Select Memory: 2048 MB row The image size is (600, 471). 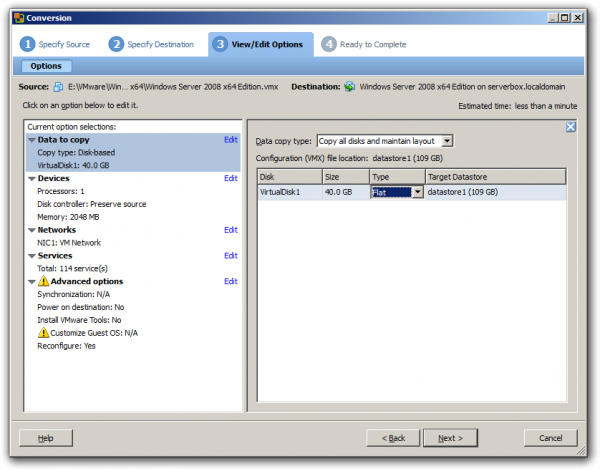coord(68,217)
